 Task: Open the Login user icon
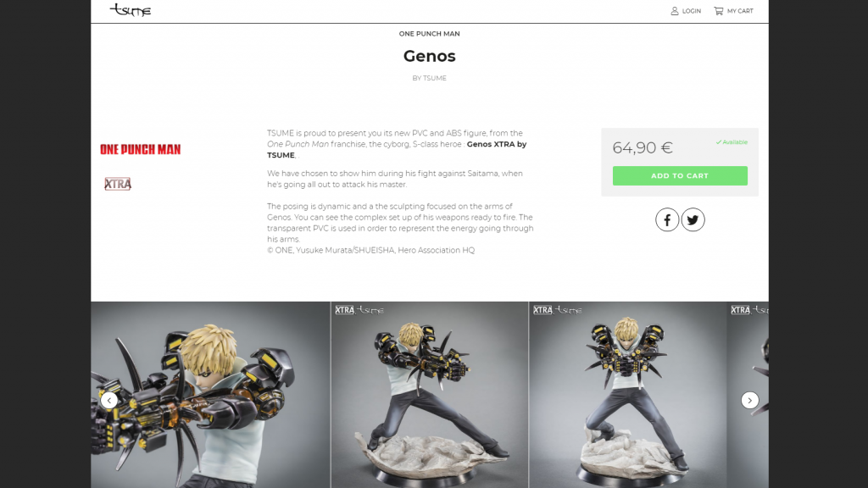point(674,11)
